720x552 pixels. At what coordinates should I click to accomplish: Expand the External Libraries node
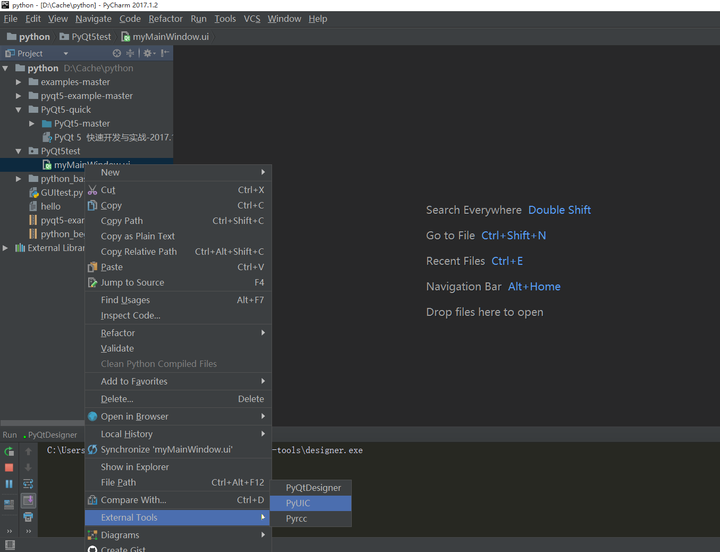[x=6, y=248]
